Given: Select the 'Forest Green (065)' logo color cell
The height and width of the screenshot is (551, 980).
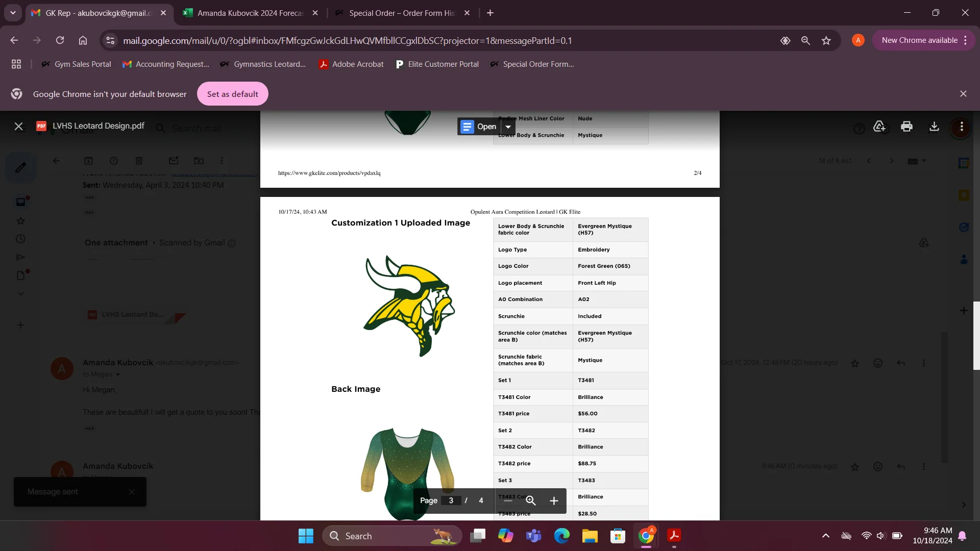Looking at the screenshot, I should [610, 266].
